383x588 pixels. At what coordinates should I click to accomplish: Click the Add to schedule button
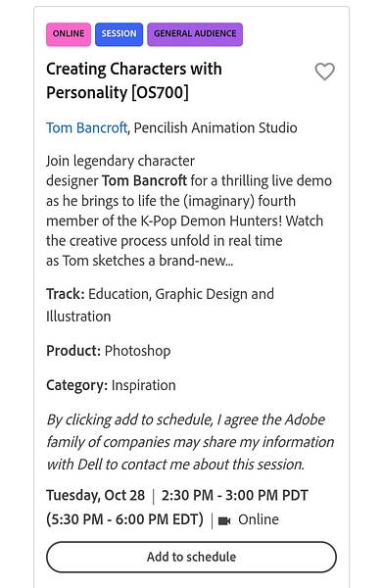[x=191, y=557]
